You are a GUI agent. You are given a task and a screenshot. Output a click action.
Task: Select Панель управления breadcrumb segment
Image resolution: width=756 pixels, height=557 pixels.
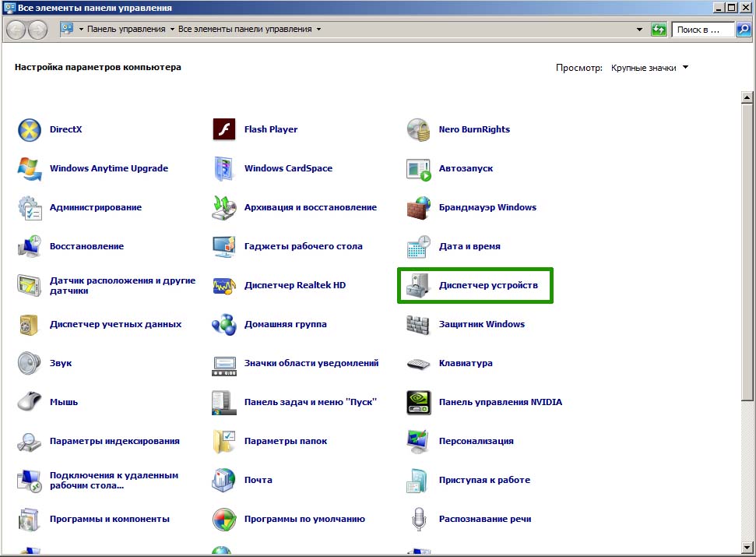126,30
